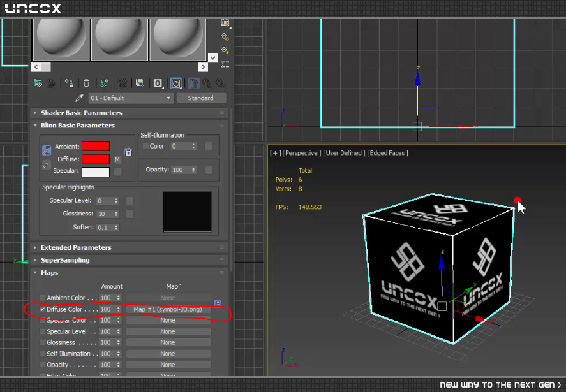The height and width of the screenshot is (392, 566).
Task: Click the M map button beside Diffuse
Action: pyautogui.click(x=117, y=159)
